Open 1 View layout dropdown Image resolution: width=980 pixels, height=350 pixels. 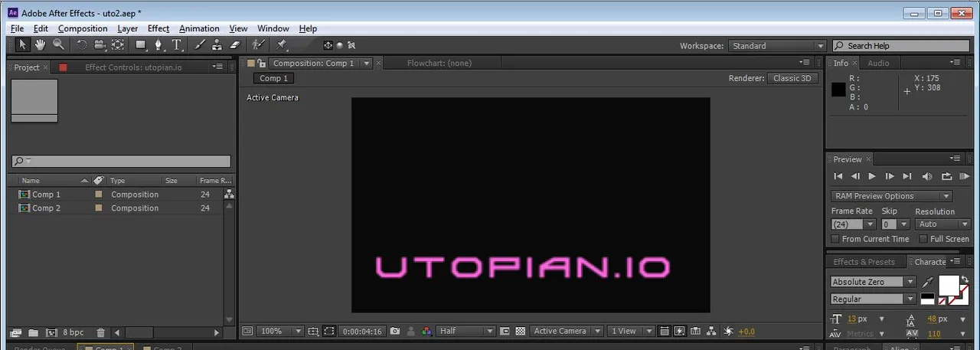(x=631, y=331)
